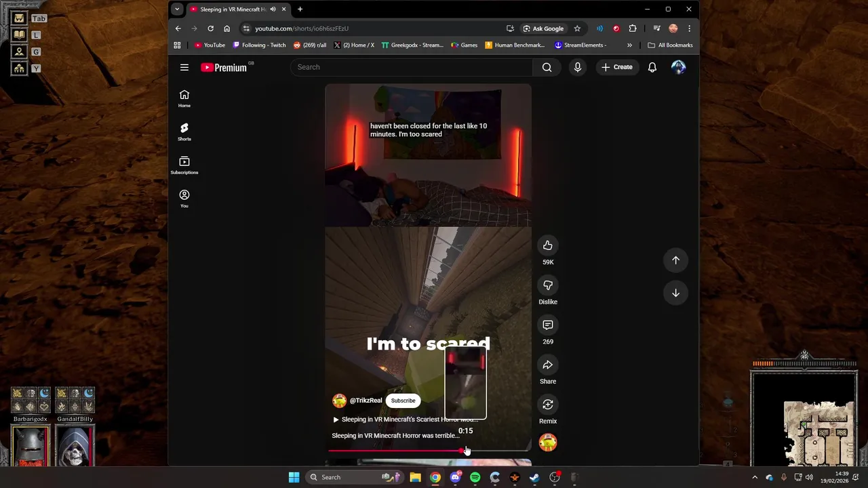Open Steam from taskbar
The width and height of the screenshot is (868, 488).
tap(534, 477)
